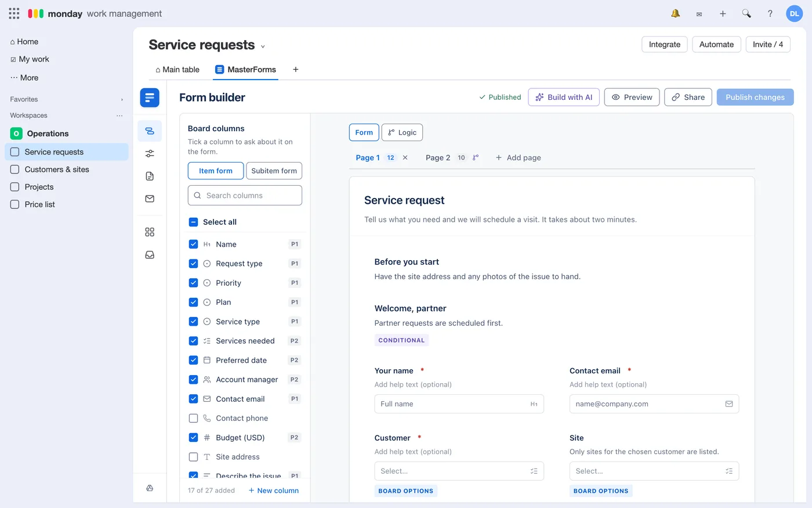Expand More in the left sidebar
Viewport: 812px width, 508px height.
pyautogui.click(x=24, y=78)
